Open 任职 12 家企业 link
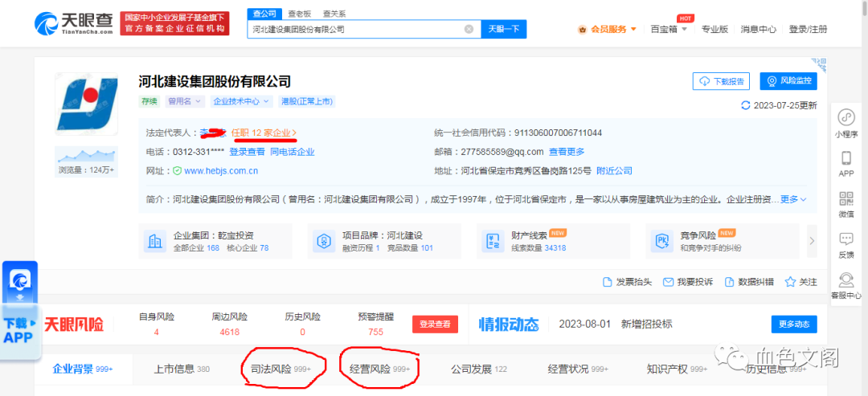Viewport: 868px width, 396px height. coord(264,133)
